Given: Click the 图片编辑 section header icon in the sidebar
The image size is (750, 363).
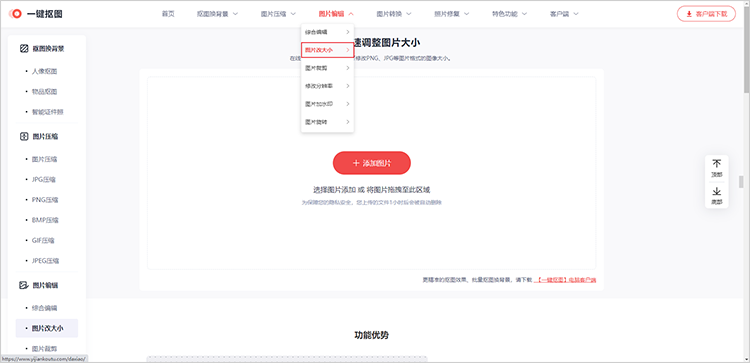Looking at the screenshot, I should tap(24, 285).
